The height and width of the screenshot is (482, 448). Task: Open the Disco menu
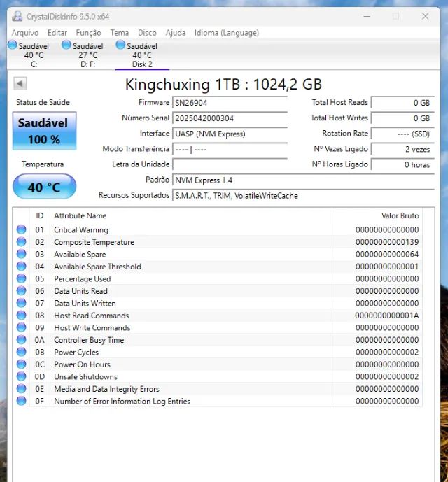point(147,33)
